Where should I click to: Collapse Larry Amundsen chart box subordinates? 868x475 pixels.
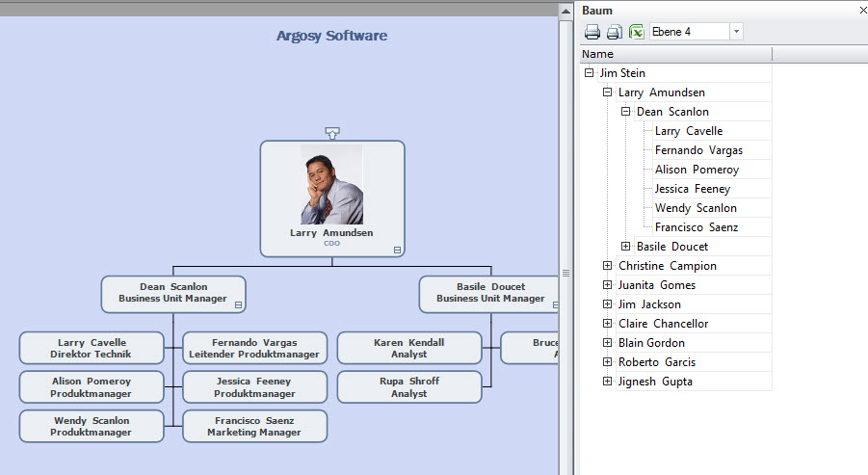(x=397, y=251)
